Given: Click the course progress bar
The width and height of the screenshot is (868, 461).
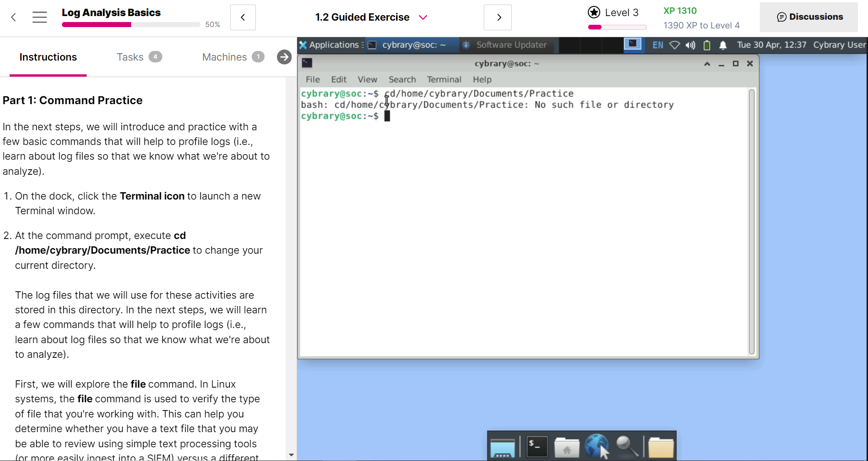Looking at the screenshot, I should (131, 24).
